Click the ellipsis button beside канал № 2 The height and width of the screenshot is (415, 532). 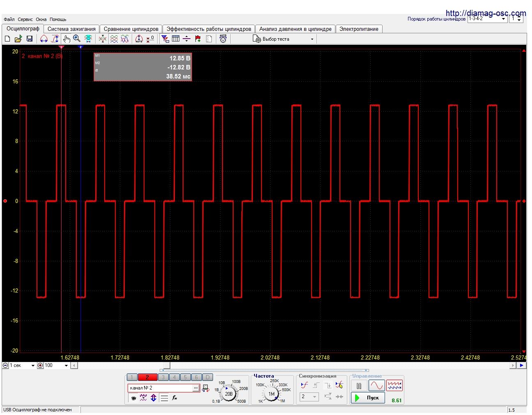coord(196,388)
